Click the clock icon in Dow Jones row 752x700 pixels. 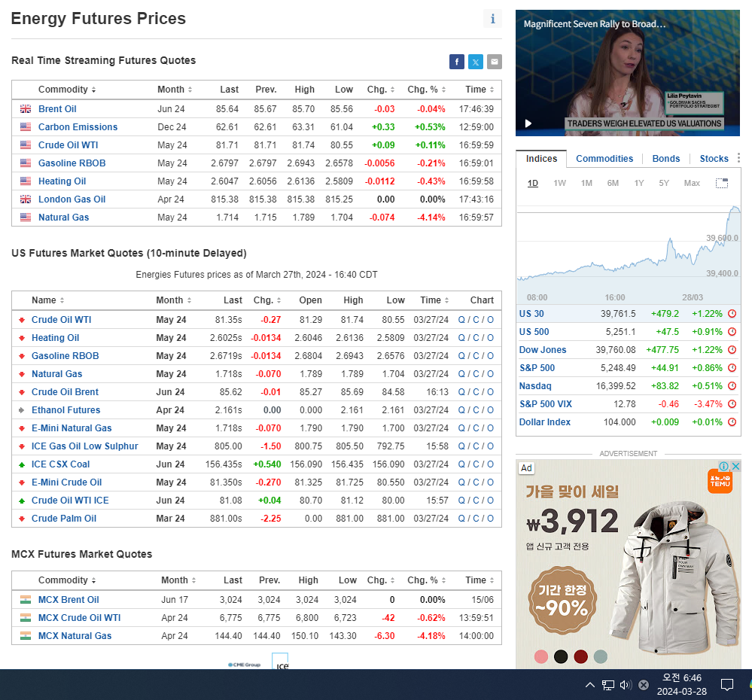(x=732, y=350)
